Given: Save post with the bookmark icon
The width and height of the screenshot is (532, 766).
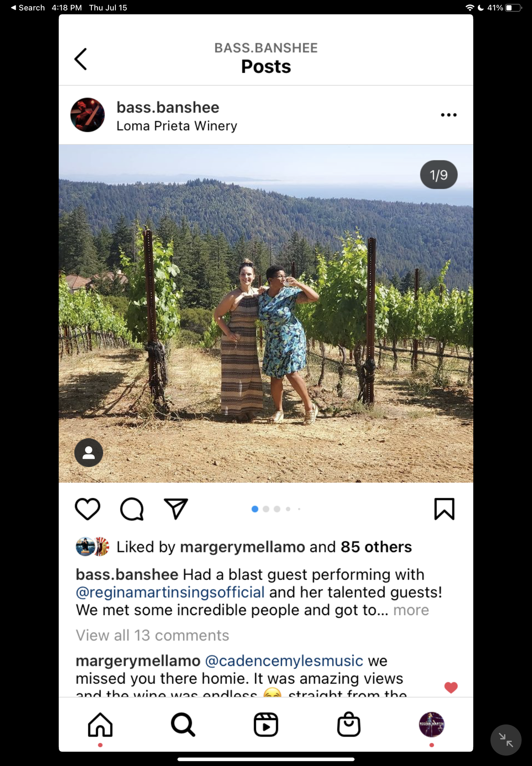Looking at the screenshot, I should click(444, 508).
